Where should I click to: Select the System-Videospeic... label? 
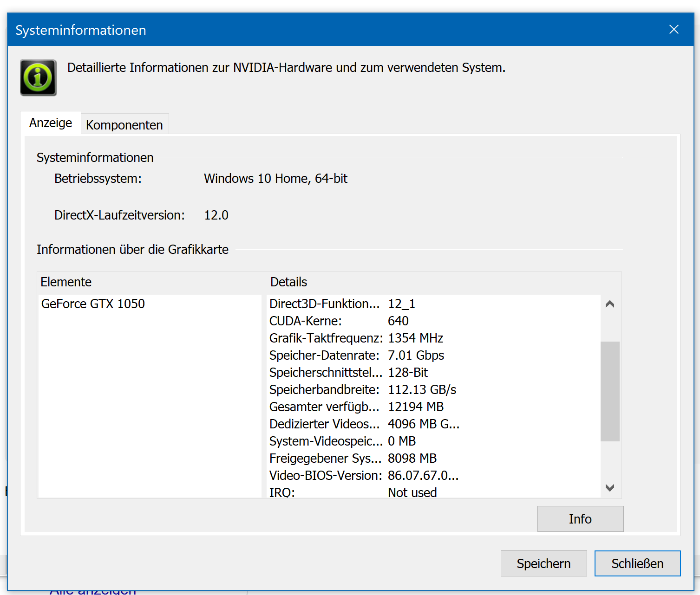(x=326, y=441)
